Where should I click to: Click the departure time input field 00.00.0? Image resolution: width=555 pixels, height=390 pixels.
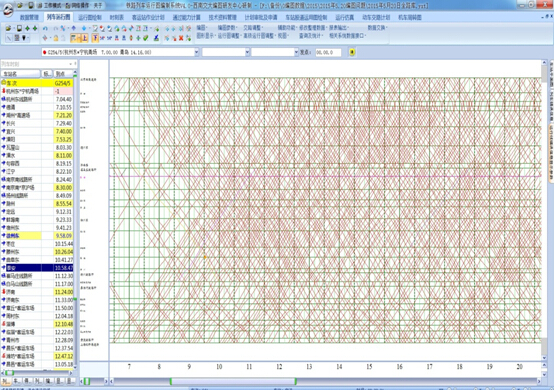328,52
